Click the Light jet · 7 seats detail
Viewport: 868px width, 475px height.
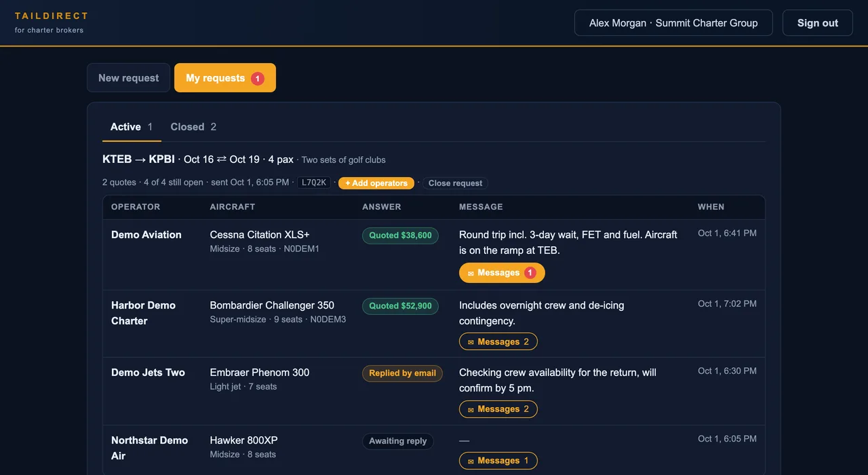click(x=243, y=387)
